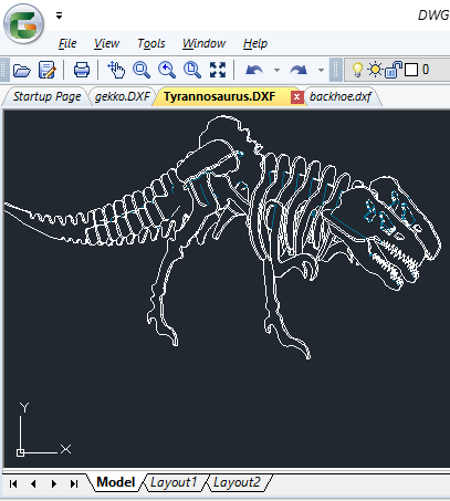This screenshot has height=501, width=450.
Task: Jump to the first layout tab arrow
Action: click(x=13, y=484)
